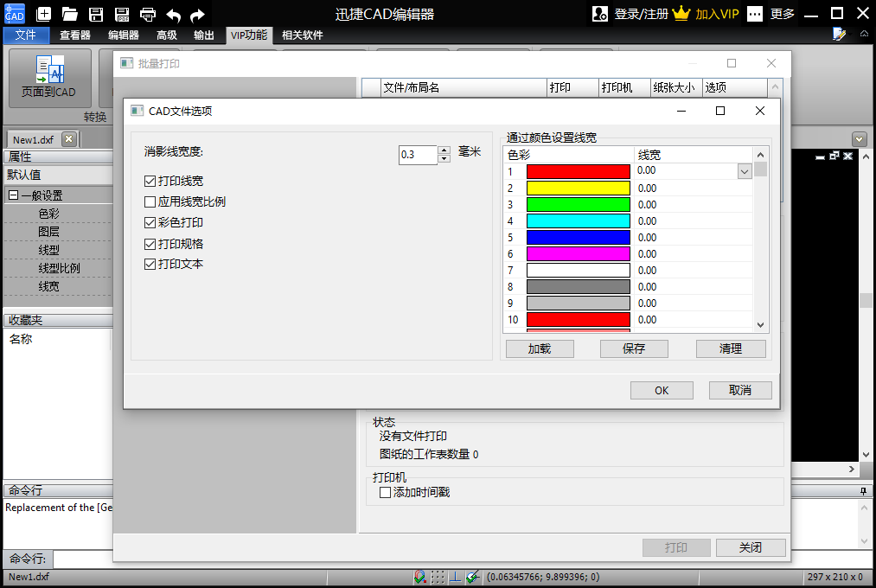Click the 文件/布局名 column header
This screenshot has width=876, height=588.
click(464, 87)
